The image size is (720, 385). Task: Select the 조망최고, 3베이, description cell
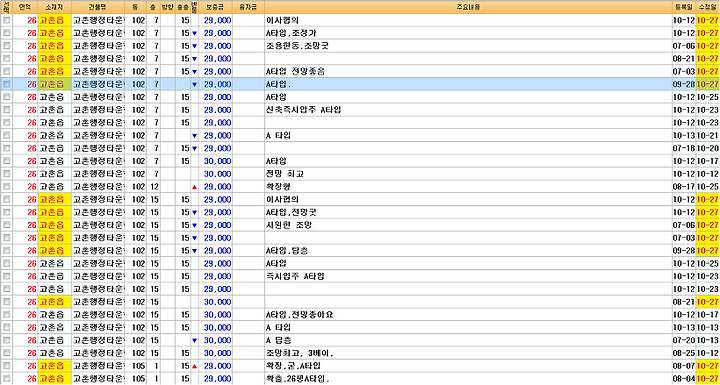pyautogui.click(x=468, y=353)
